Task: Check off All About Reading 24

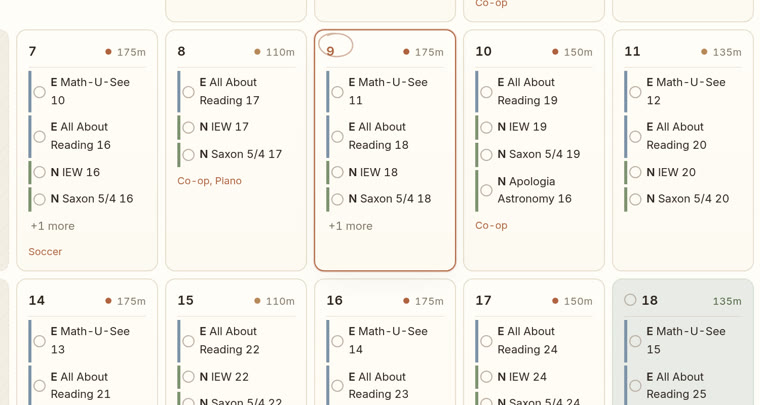Action: [x=486, y=341]
